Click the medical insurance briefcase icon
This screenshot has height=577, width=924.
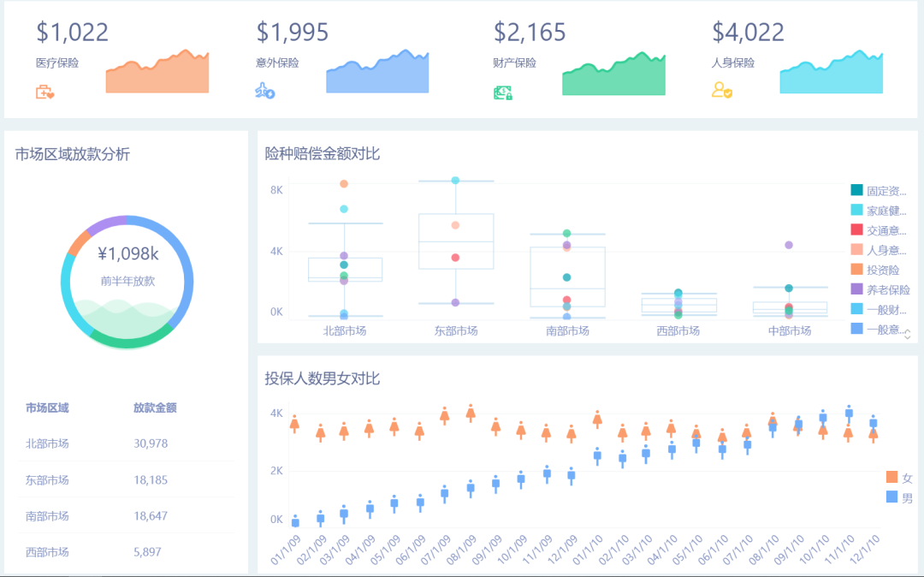(x=44, y=92)
